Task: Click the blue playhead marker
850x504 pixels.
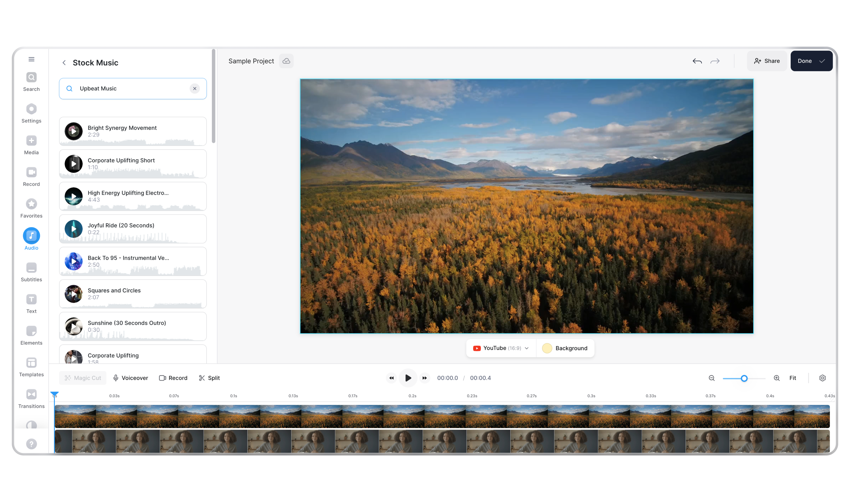Action: pyautogui.click(x=54, y=394)
